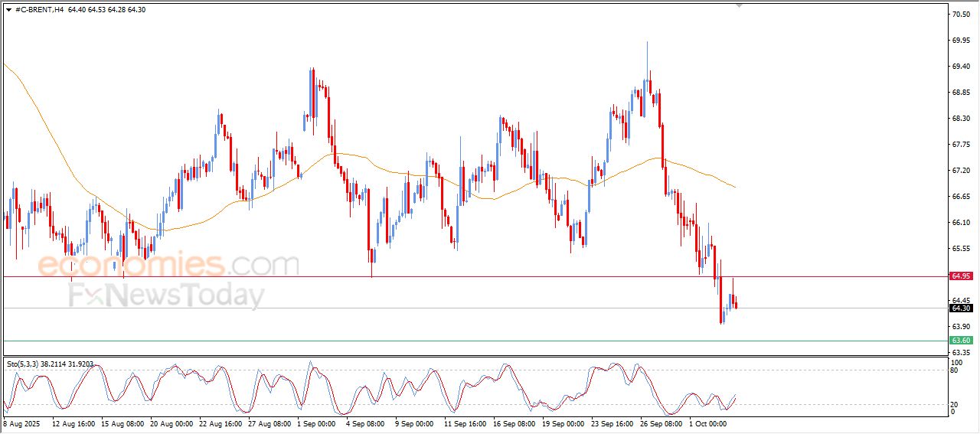Click the economies.com watermark logo
The height and width of the screenshot is (434, 980).
168,266
